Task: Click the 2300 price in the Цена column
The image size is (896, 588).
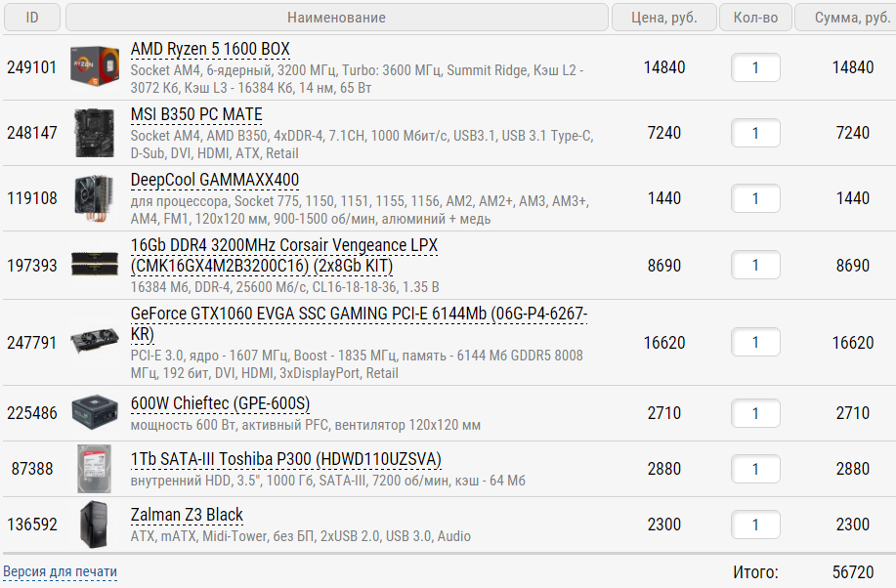Action: pyautogui.click(x=664, y=524)
